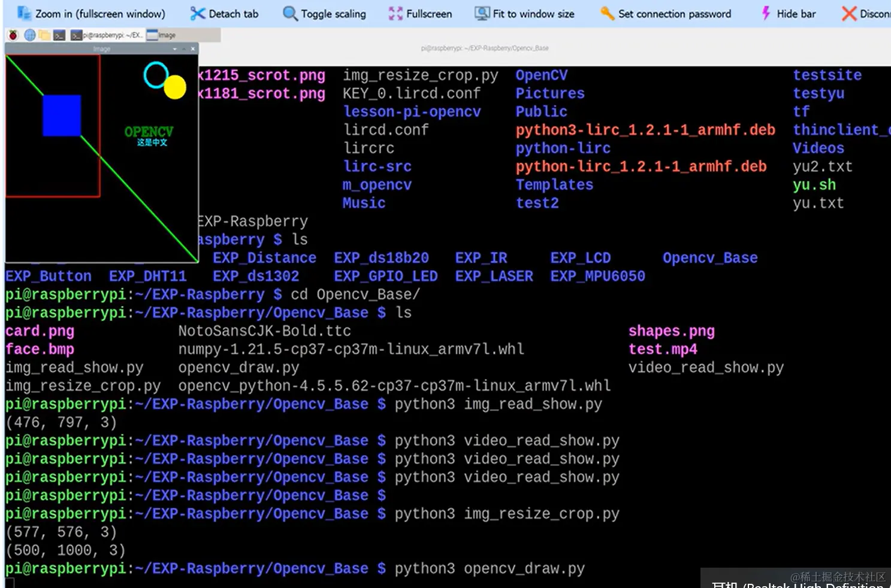
Task: Select the Templates directory name
Action: (x=555, y=185)
